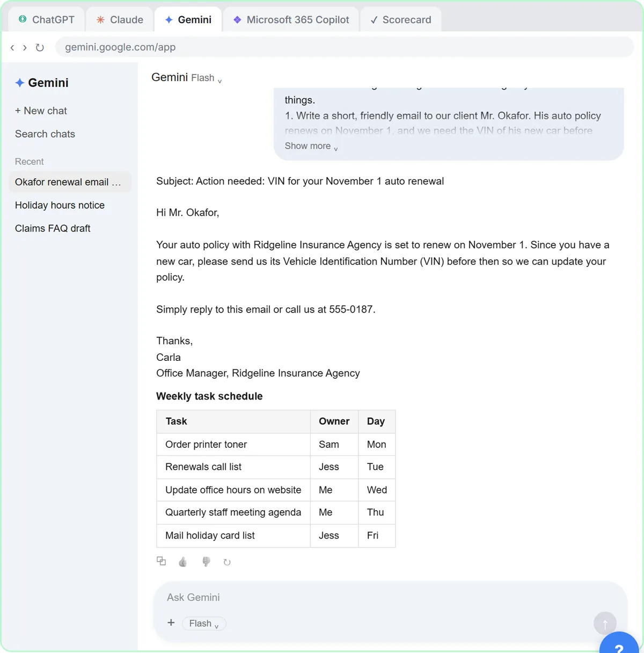Select the Gemini browser tab
Viewport: 644px width, 653px height.
tap(188, 20)
